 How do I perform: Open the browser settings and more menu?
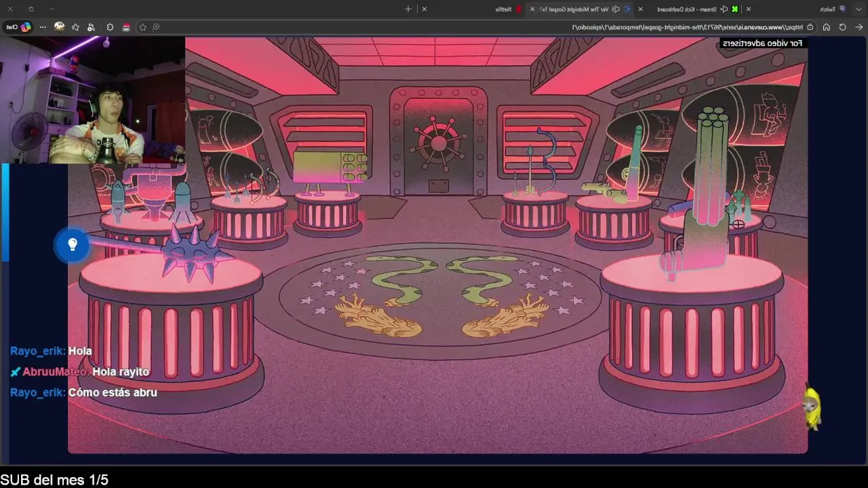[x=43, y=27]
